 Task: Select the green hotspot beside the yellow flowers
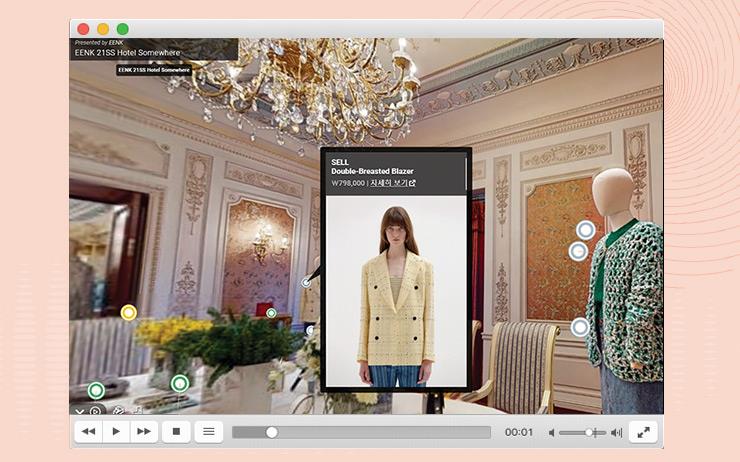coord(179,383)
